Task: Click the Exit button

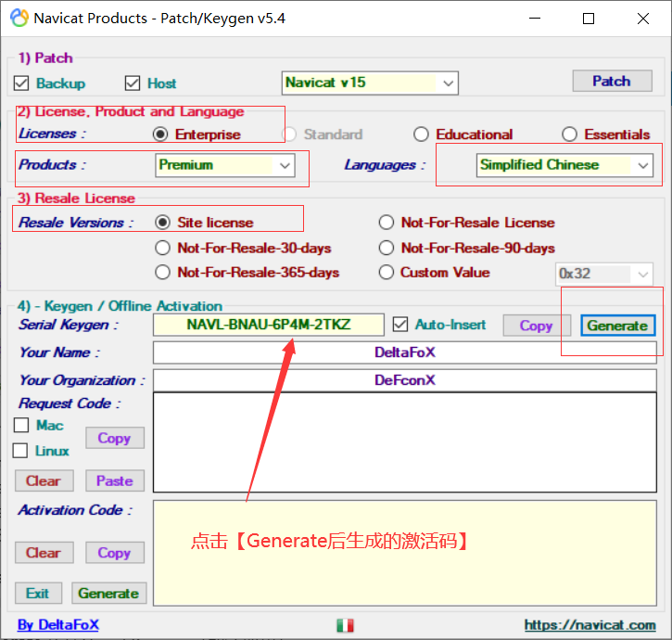Action: click(x=38, y=594)
